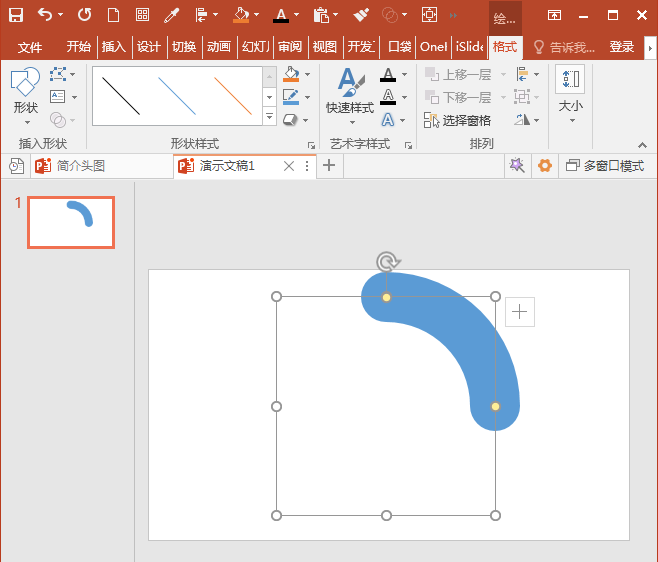Click the Save icon in quick access toolbar
Screen dimensions: 658x562
16,16
